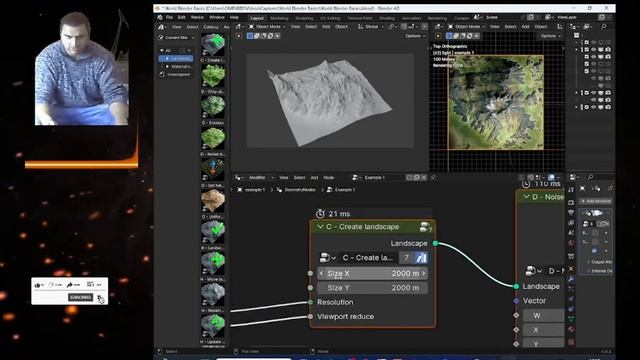
Task: Toggle snapping magnet in left viewport header
Action: coord(404,27)
